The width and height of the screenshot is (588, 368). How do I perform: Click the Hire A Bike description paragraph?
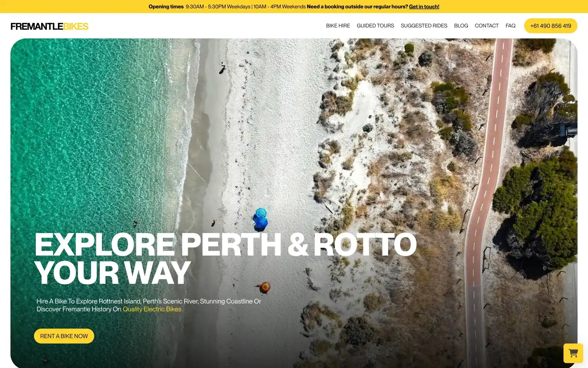coord(149,305)
